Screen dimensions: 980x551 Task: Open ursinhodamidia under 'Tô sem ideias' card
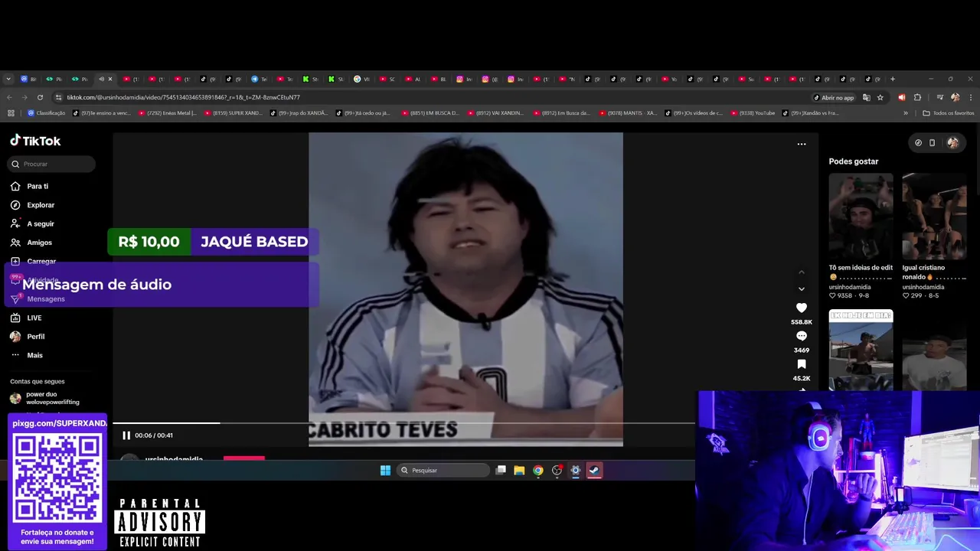(x=850, y=287)
